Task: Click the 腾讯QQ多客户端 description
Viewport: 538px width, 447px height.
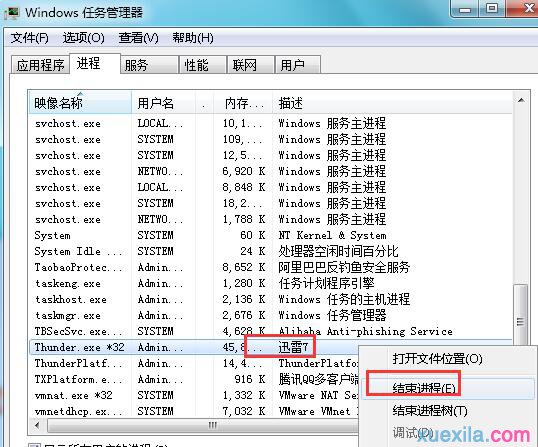Action: pos(318,379)
